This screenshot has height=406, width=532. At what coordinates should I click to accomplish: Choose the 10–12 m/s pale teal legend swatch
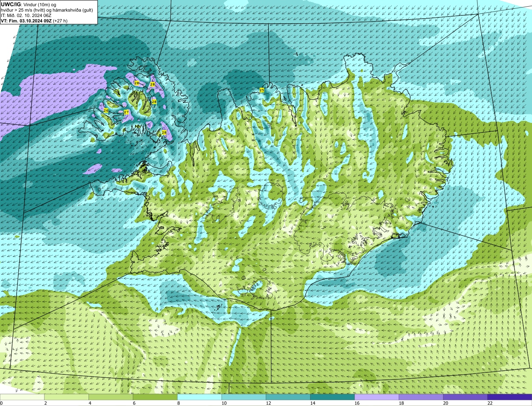[244, 397]
